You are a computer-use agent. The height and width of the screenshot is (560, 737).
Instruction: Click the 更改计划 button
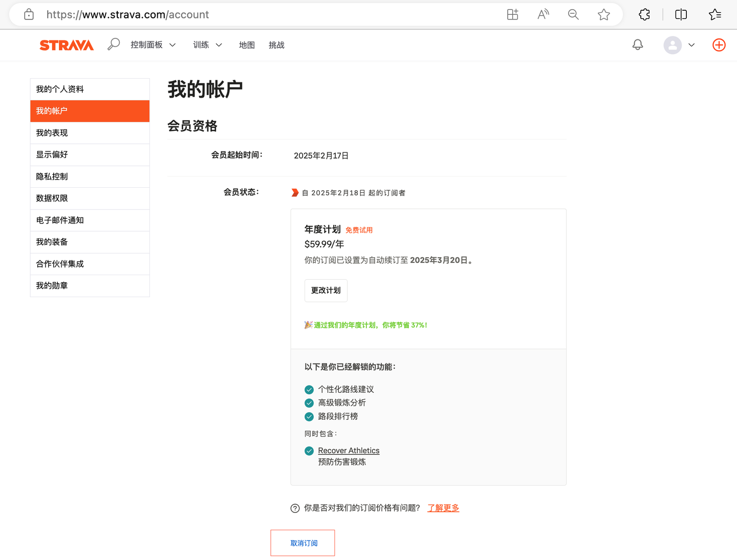pos(326,290)
